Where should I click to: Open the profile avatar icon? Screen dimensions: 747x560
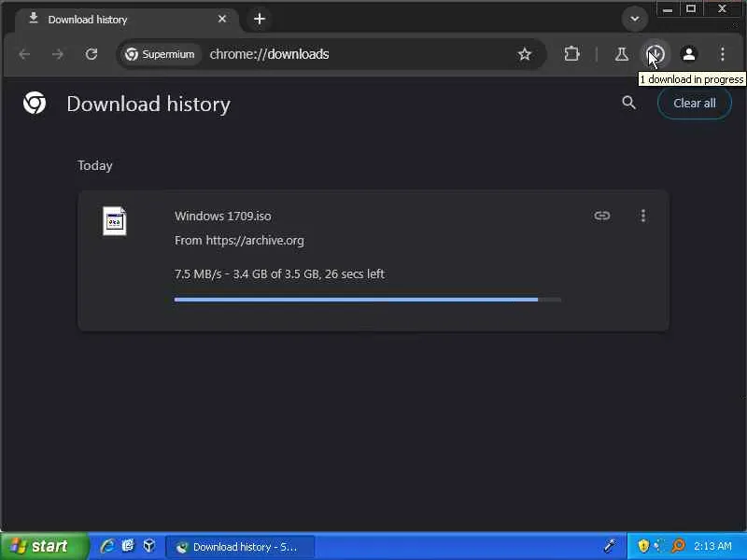coord(689,54)
